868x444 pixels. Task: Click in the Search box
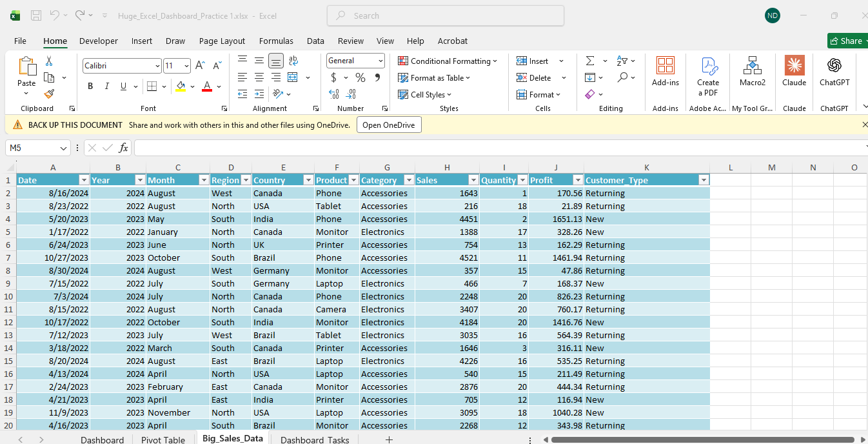click(x=446, y=15)
